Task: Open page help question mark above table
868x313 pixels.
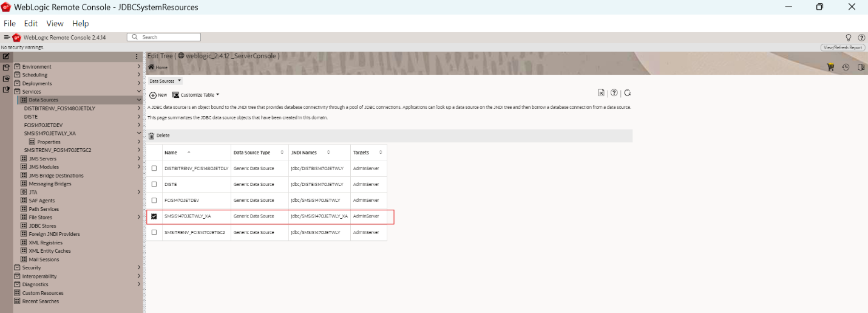Action: coord(614,93)
